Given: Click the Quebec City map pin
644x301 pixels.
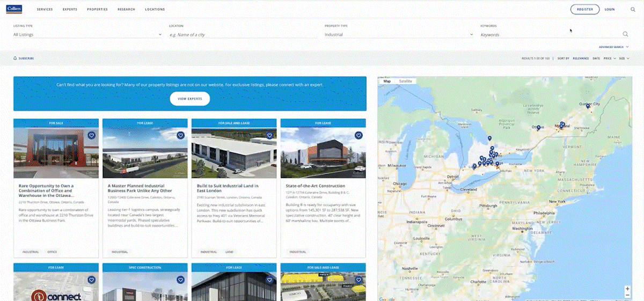Looking at the screenshot, I should pyautogui.click(x=588, y=106).
